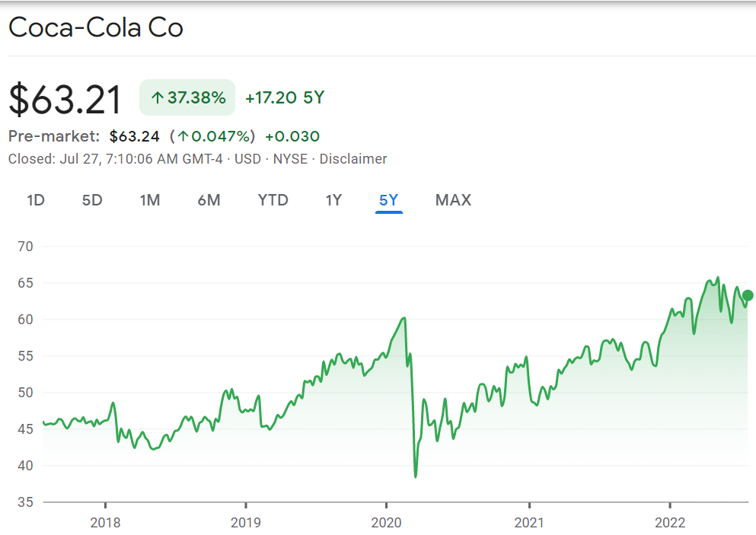This screenshot has width=756, height=535.
Task: Click the pre-market up arrow icon
Action: pyautogui.click(x=183, y=137)
